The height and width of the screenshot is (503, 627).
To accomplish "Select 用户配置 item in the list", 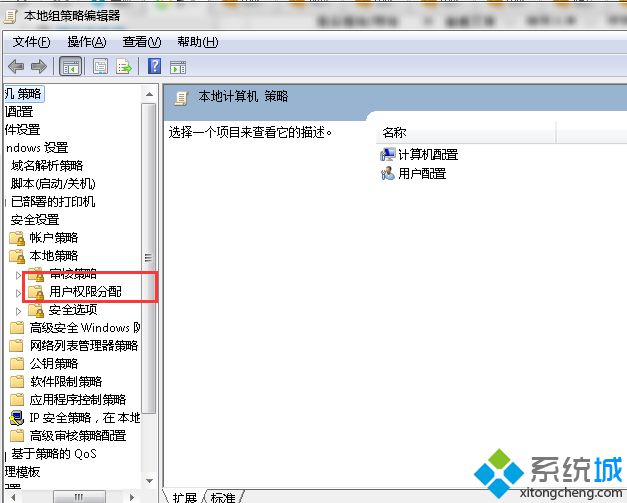I will [x=414, y=174].
